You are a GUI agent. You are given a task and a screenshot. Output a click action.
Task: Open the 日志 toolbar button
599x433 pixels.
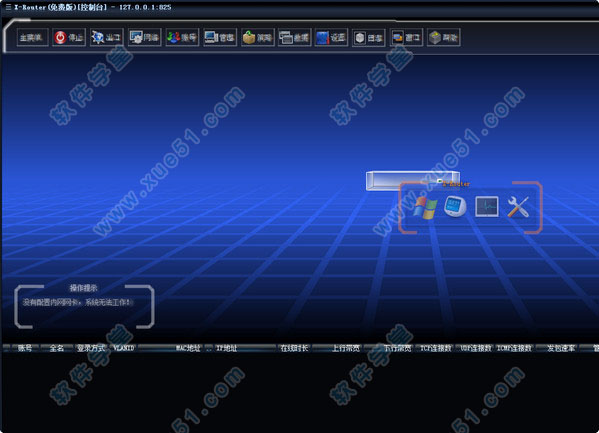(x=369, y=37)
